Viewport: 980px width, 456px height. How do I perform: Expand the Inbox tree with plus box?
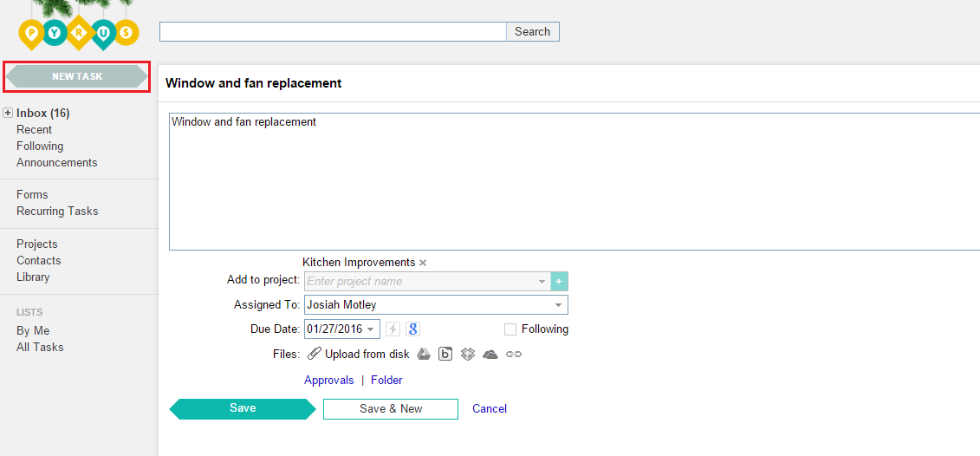8,114
